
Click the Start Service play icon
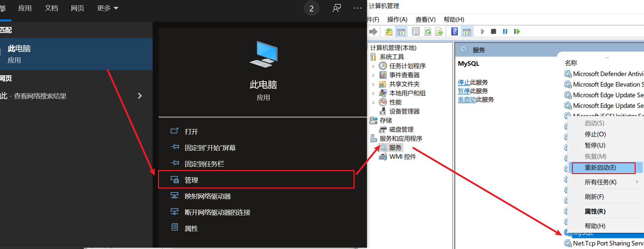point(482,32)
